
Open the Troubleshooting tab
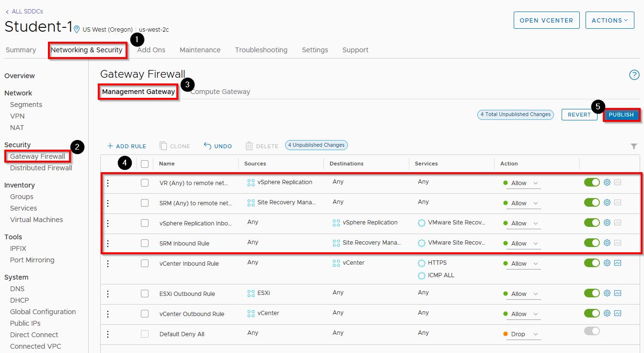coord(261,50)
